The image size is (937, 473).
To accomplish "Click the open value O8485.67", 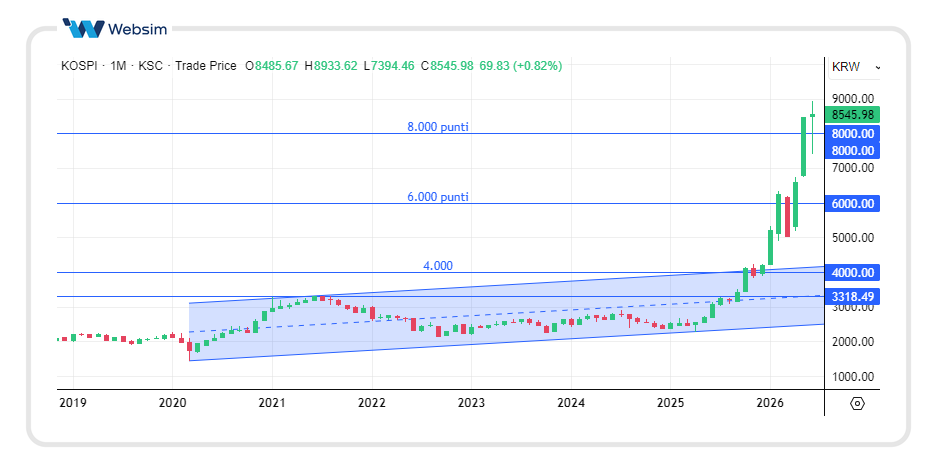I will (x=271, y=66).
